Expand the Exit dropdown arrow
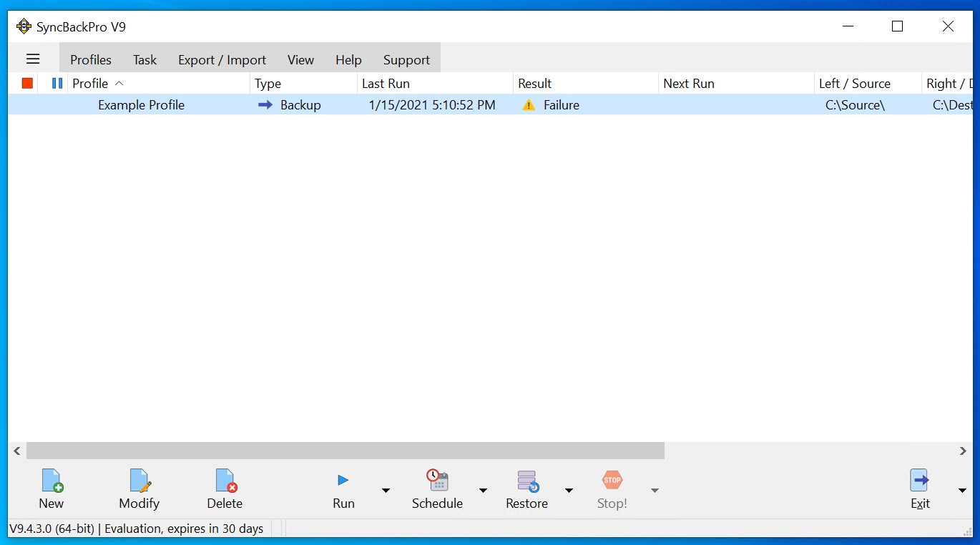Viewport: 980px width, 545px height. 962,490
